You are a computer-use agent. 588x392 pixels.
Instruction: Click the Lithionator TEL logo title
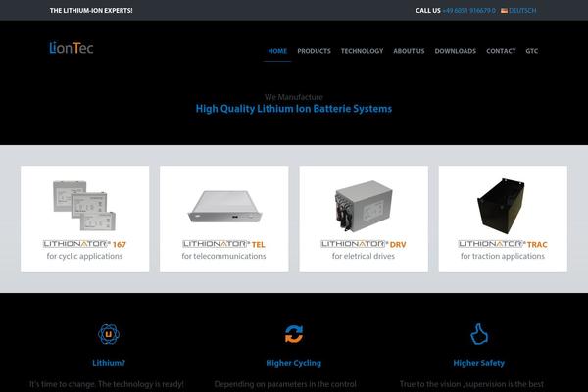pyautogui.click(x=223, y=244)
